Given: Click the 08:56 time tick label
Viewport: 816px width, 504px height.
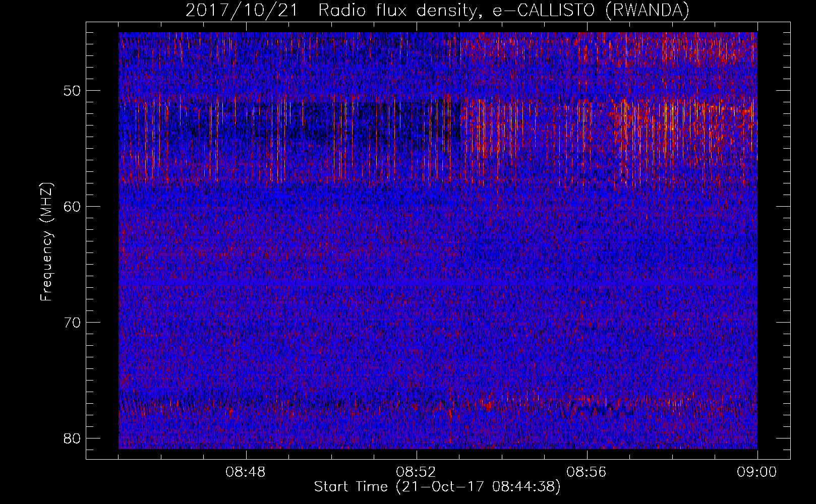Looking at the screenshot, I should point(587,472).
